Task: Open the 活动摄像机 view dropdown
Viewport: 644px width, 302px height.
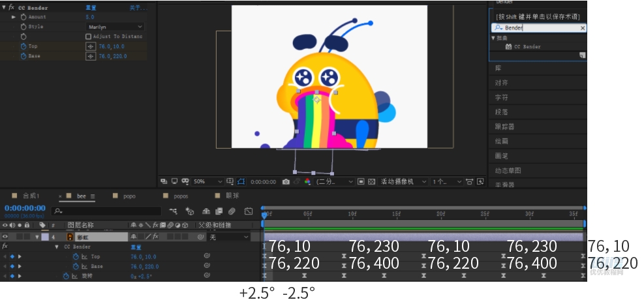Action: coord(403,181)
